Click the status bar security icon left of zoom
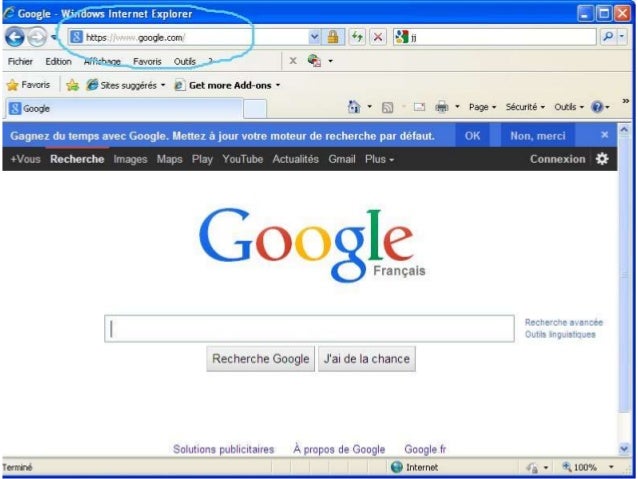 pos(532,468)
